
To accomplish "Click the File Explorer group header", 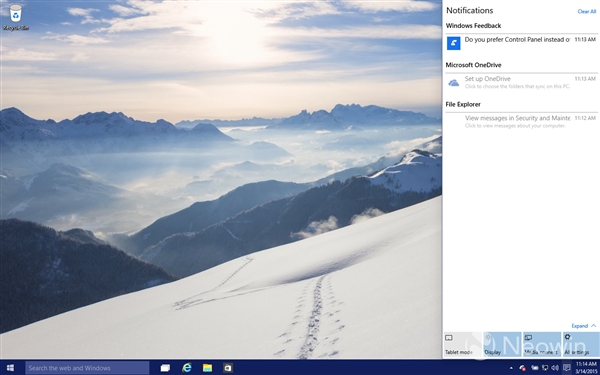I will 463,104.
